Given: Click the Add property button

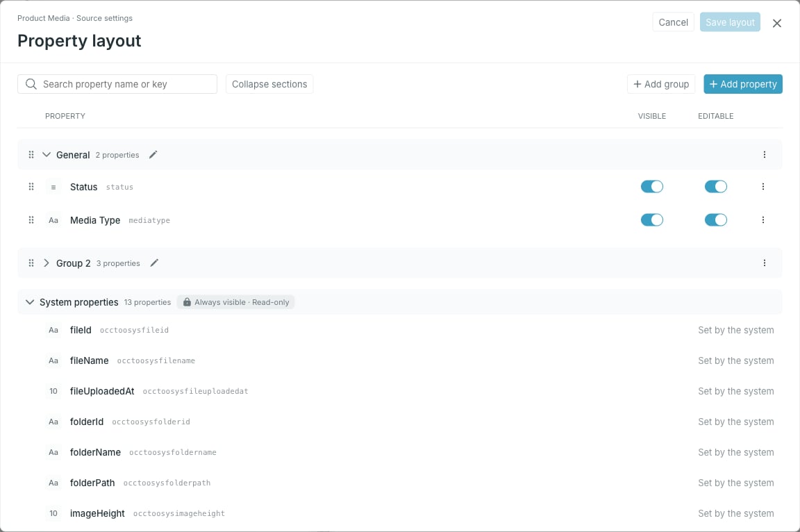Looking at the screenshot, I should click(743, 84).
